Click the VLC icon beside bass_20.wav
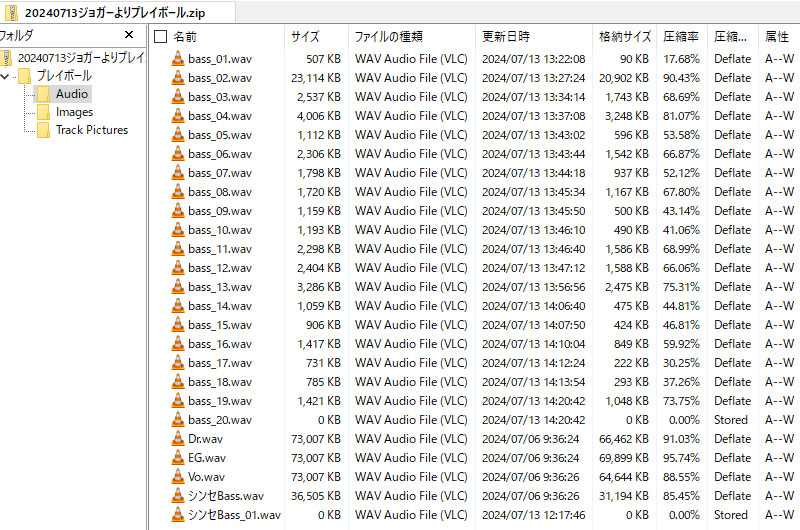800x530 pixels. [178, 420]
